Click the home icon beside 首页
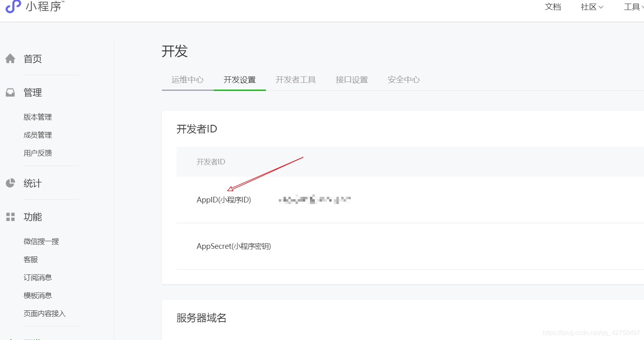The height and width of the screenshot is (340, 644). 10,59
